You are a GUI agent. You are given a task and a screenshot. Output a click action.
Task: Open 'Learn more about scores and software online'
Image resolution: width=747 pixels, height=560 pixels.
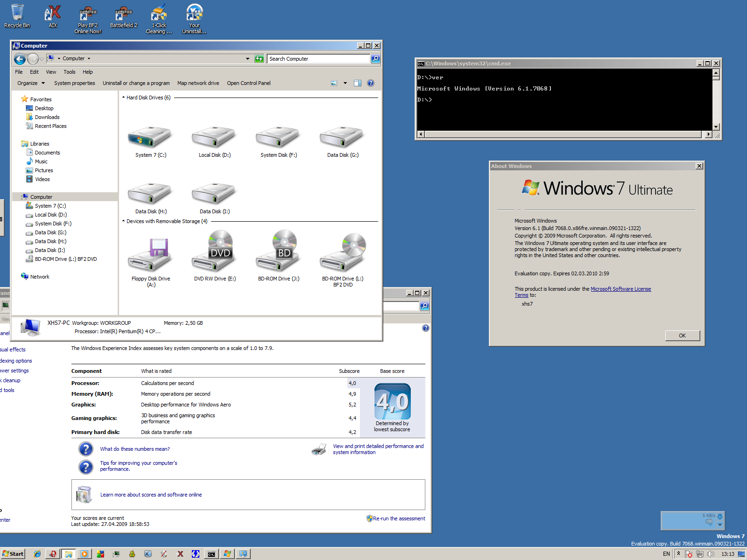click(x=151, y=495)
